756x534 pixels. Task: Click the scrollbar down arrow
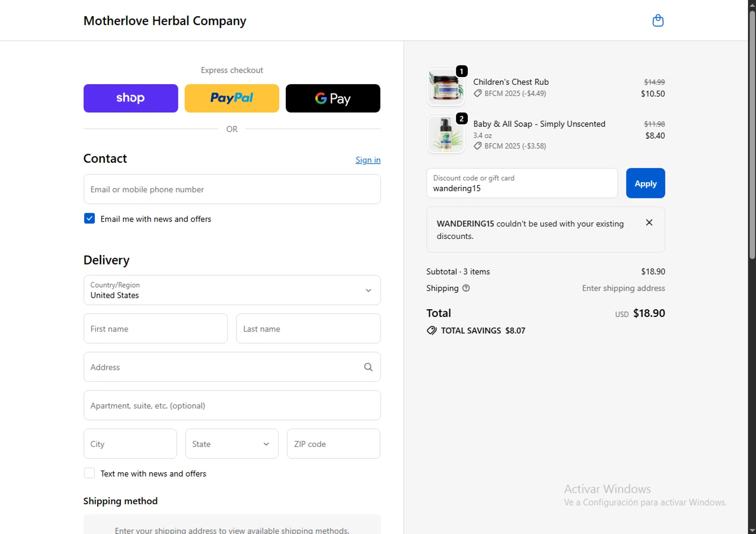point(752,530)
